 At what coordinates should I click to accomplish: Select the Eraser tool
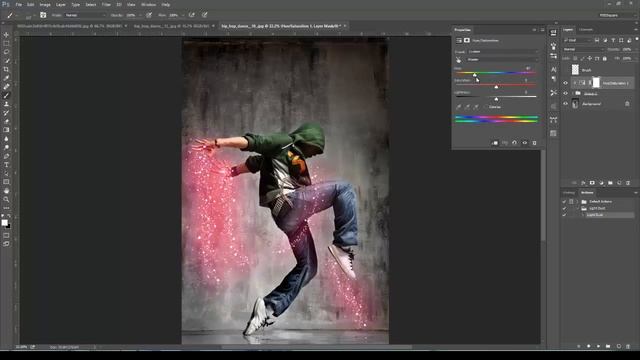(6, 121)
